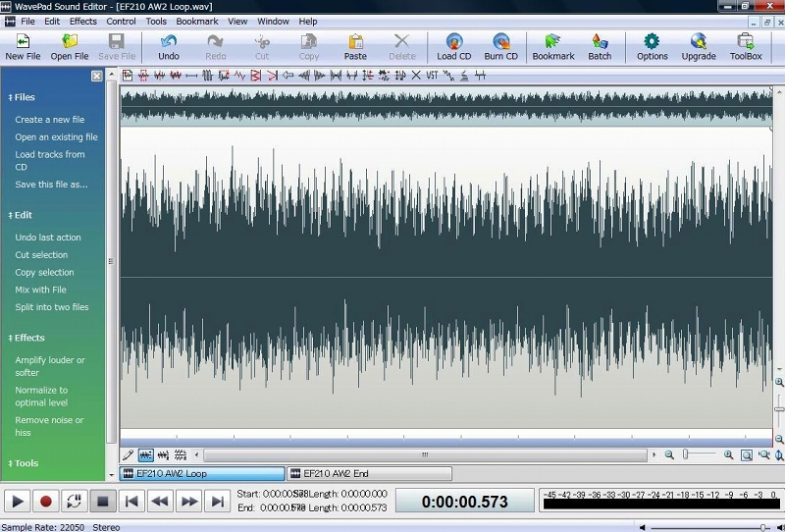Collapse the Edit section in sidebar
This screenshot has width=785, height=532.
click(x=20, y=215)
